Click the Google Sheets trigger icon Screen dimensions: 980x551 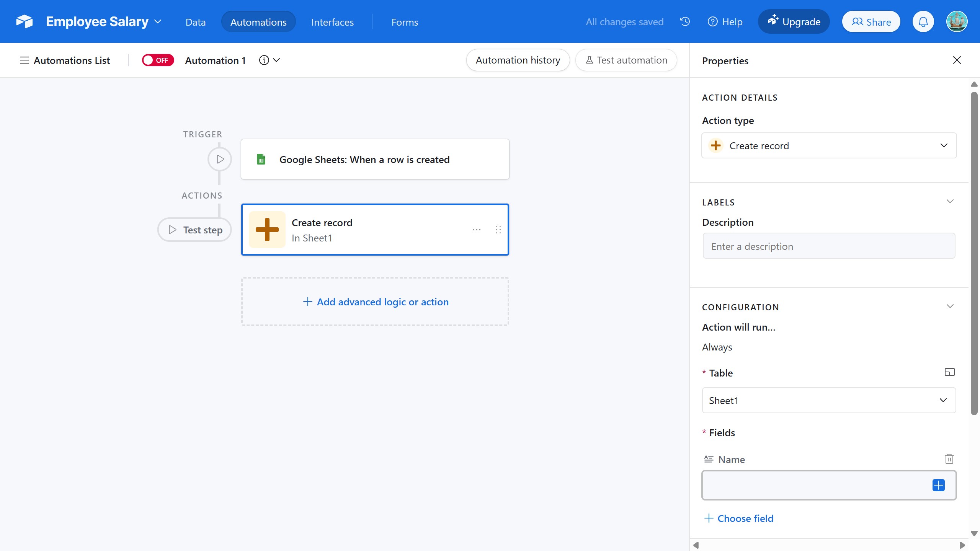[x=261, y=159]
